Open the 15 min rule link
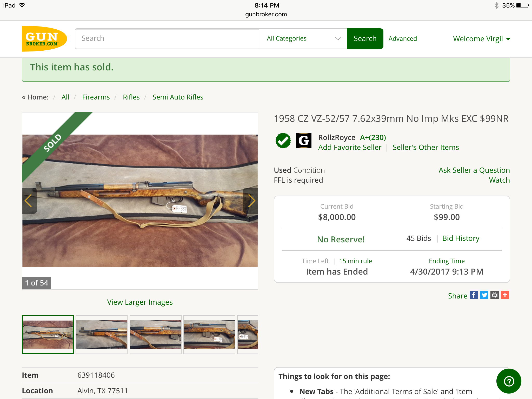Image resolution: width=532 pixels, height=399 pixels. point(355,261)
